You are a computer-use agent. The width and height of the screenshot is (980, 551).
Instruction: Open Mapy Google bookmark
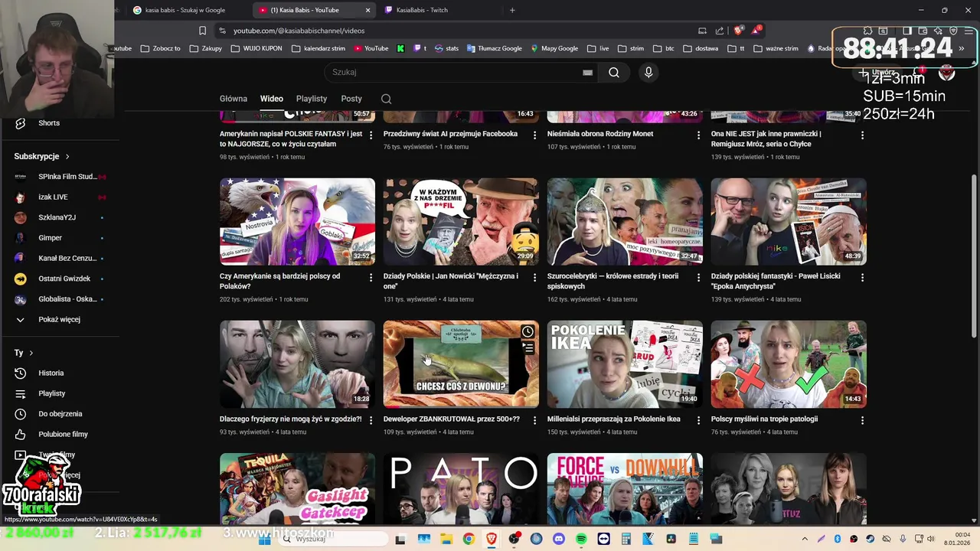554,48
